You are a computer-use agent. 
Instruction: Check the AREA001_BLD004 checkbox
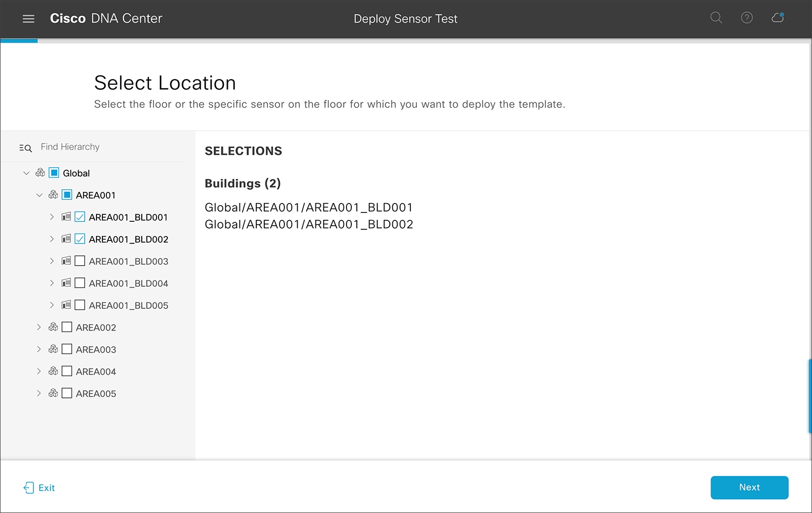pyautogui.click(x=80, y=283)
